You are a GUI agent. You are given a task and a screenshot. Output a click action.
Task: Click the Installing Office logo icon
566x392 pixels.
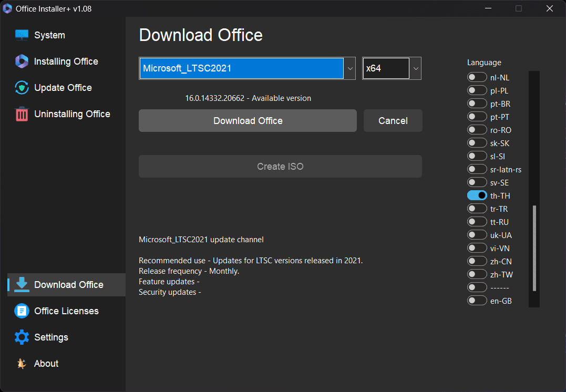tap(22, 61)
